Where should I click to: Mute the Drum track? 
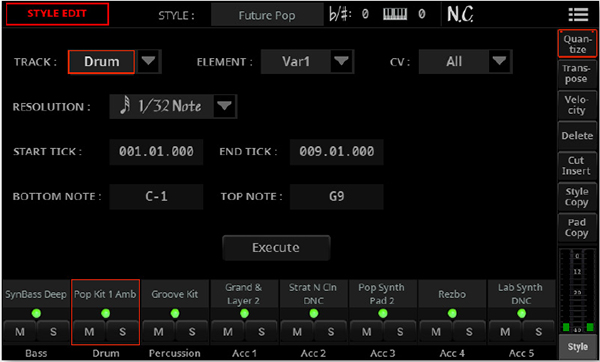pyautogui.click(x=89, y=331)
